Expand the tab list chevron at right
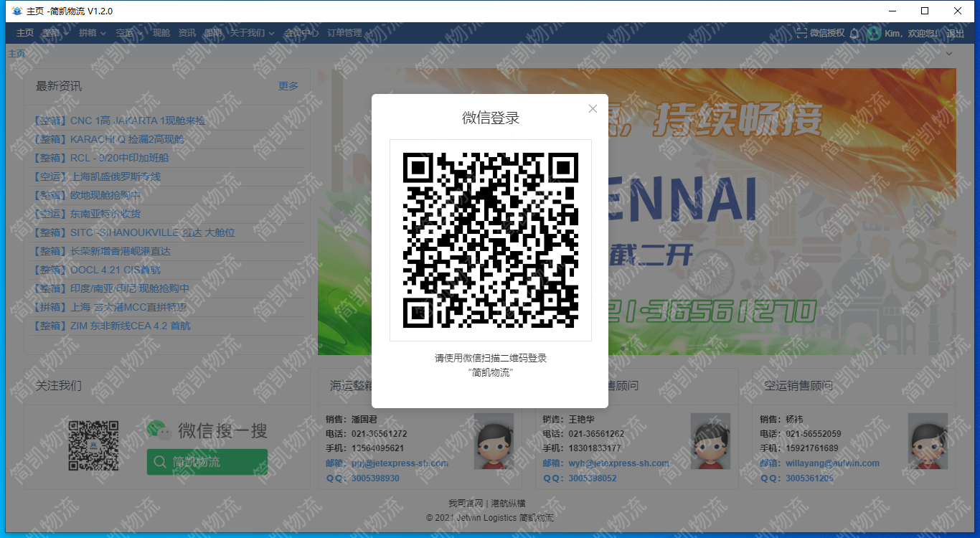 click(949, 54)
